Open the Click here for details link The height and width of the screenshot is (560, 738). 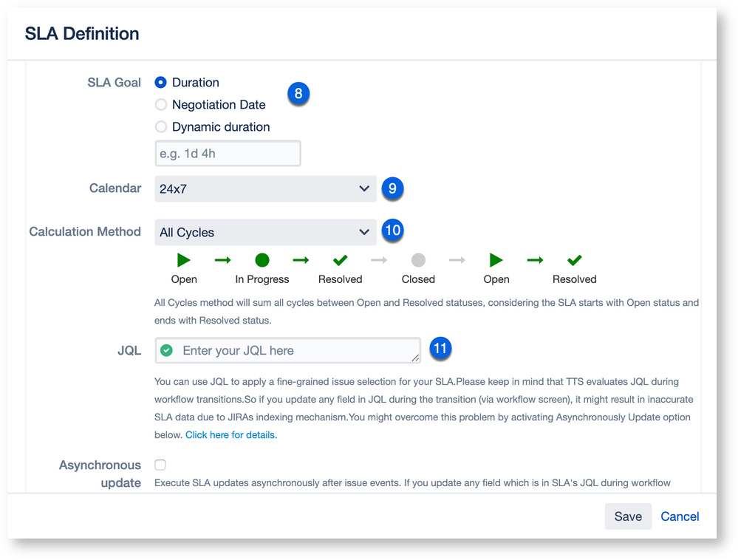tap(231, 435)
